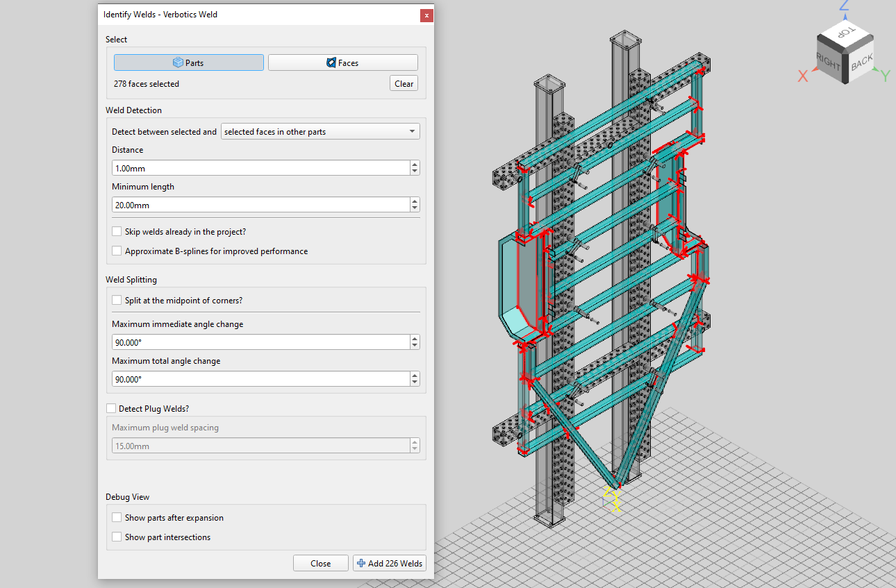
Task: Switch to Faces selection mode
Action: pos(342,62)
